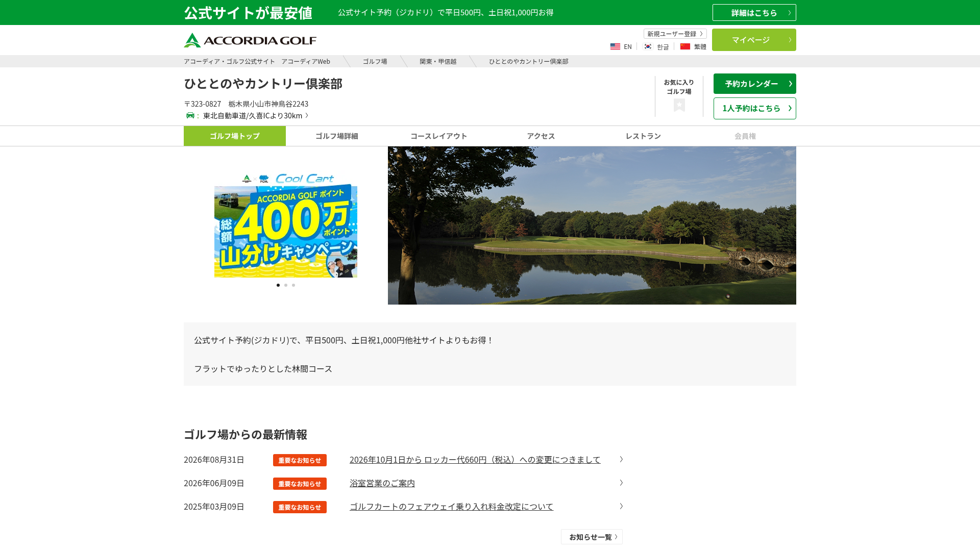The height and width of the screenshot is (551, 980).
Task: Open the 浴室営業のご案内 notice
Action: click(x=382, y=483)
